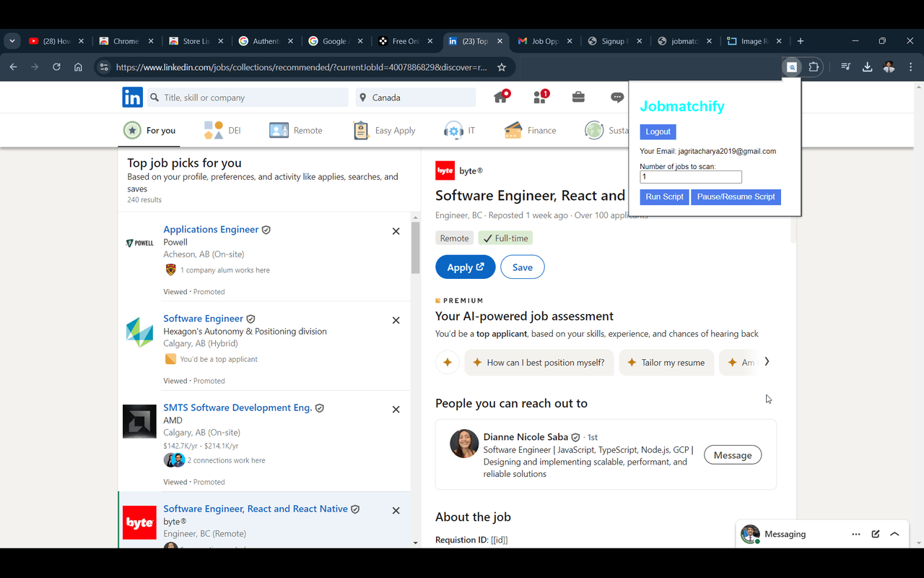The height and width of the screenshot is (578, 924).
Task: Expand the Messaging panel chevron
Action: pos(894,534)
